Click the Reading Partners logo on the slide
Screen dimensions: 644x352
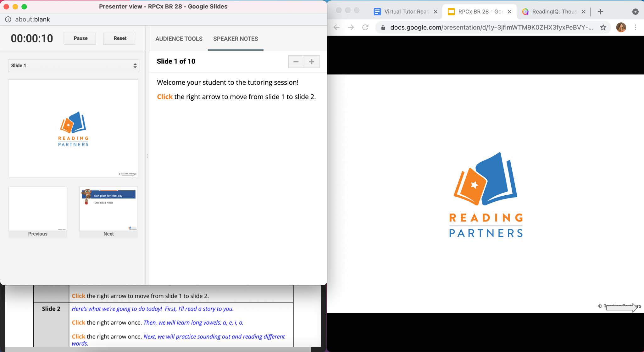(486, 195)
